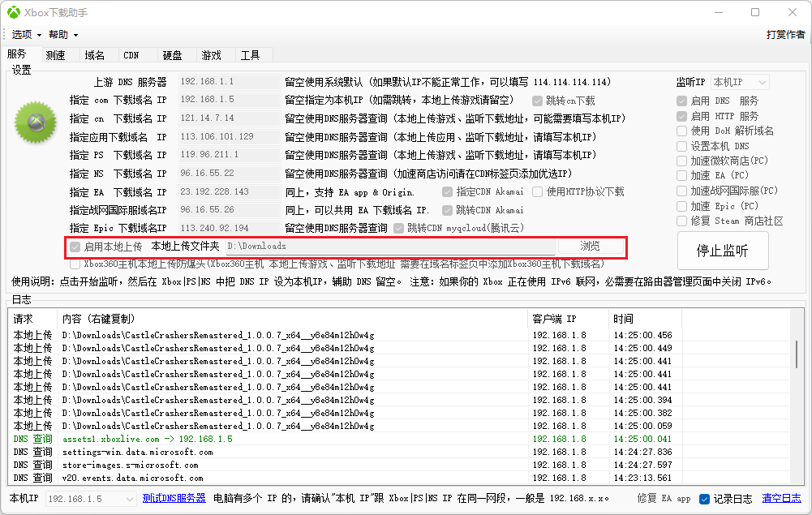This screenshot has width=812, height=515.
Task: Click the cn 下载域名 IP field
Action: pos(230,118)
